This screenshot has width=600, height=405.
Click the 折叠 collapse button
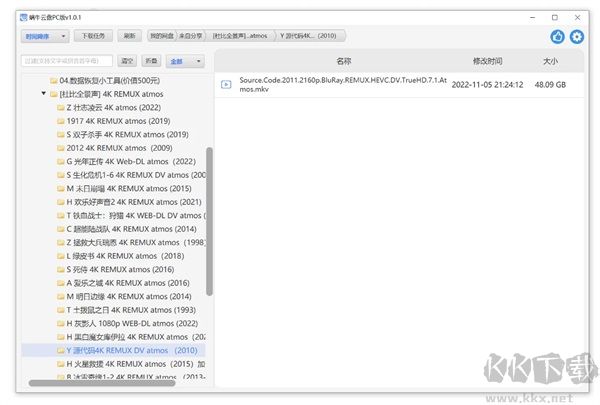tap(151, 61)
